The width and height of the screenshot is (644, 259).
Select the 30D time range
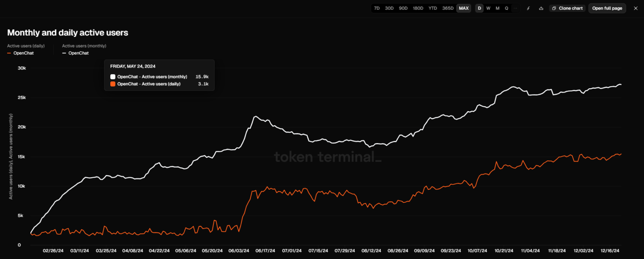pyautogui.click(x=390, y=8)
